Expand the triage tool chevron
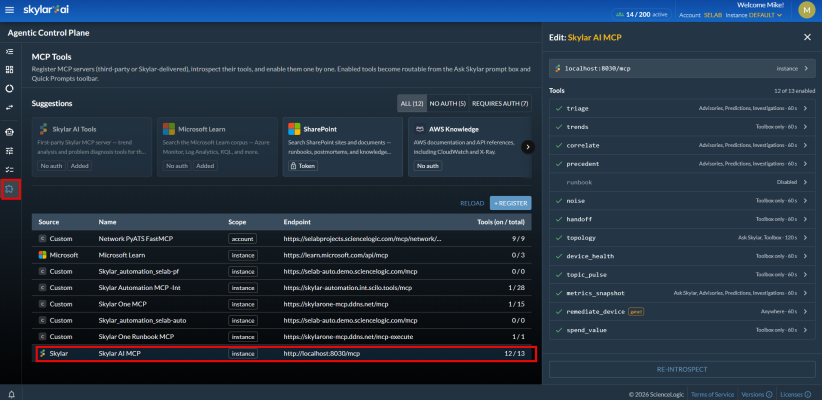822x400 pixels. point(805,109)
